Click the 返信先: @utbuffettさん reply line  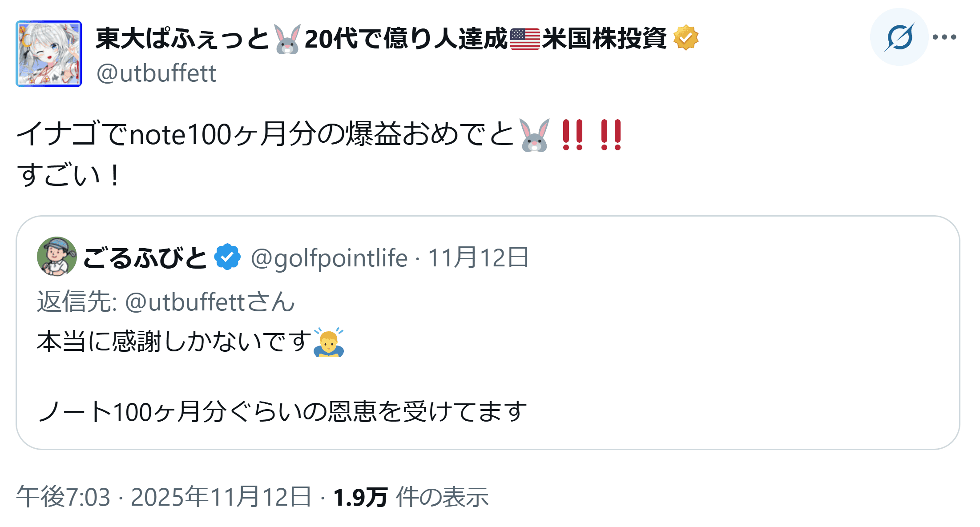166,302
